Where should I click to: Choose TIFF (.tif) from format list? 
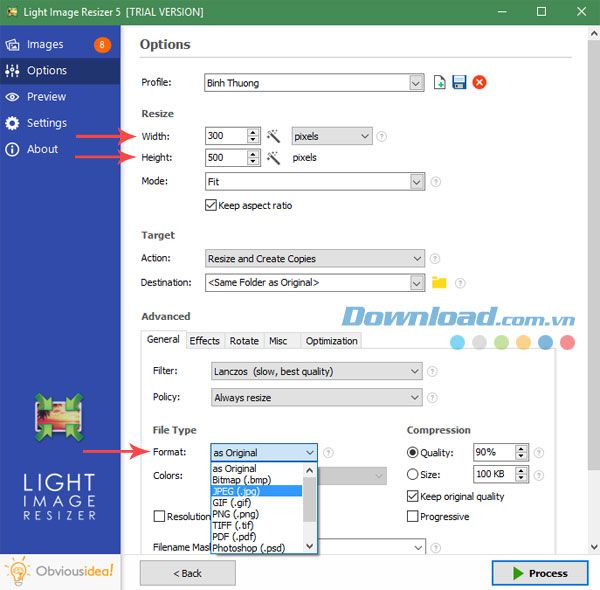pyautogui.click(x=256, y=525)
